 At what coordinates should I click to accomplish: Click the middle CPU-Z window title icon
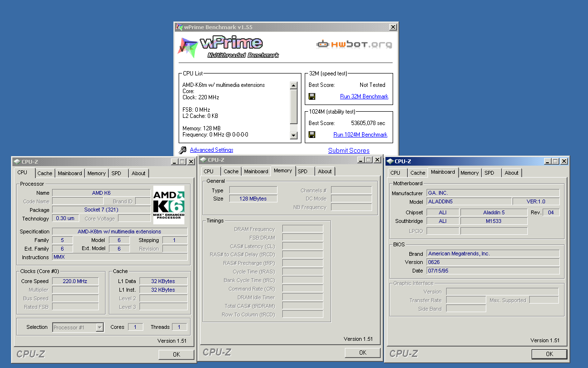[203, 160]
